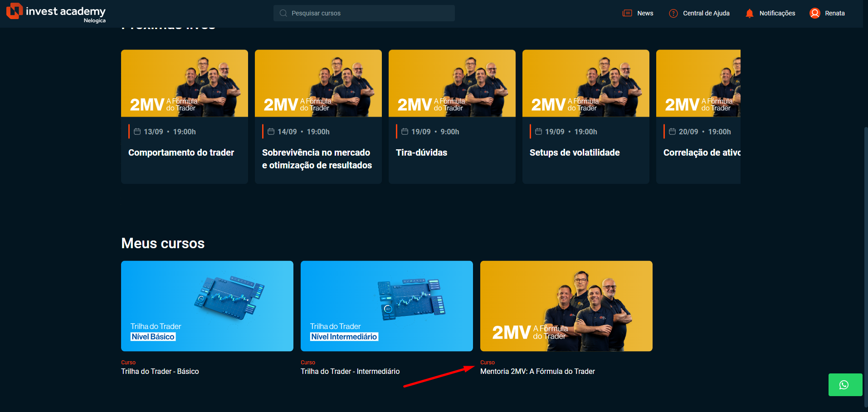
Task: Click the 13/09 • 19:00h date text
Action: pos(170,132)
